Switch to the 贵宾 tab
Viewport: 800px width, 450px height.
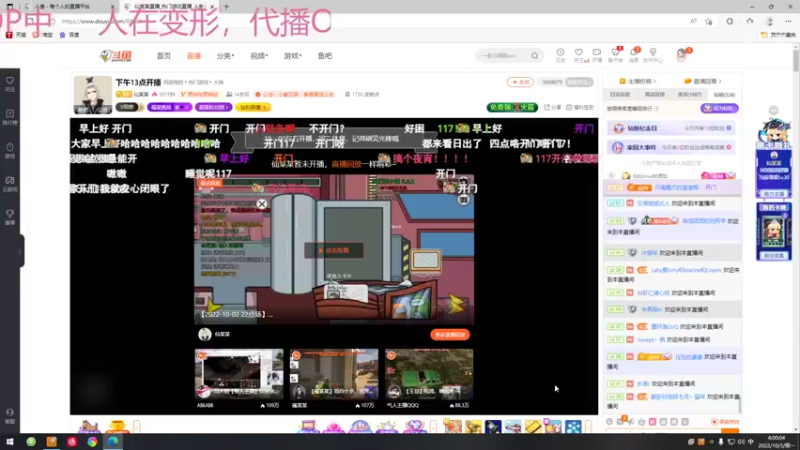coord(689,95)
